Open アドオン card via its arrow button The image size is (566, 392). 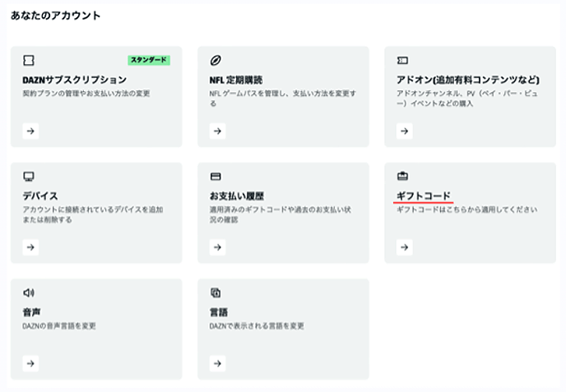pos(405,131)
